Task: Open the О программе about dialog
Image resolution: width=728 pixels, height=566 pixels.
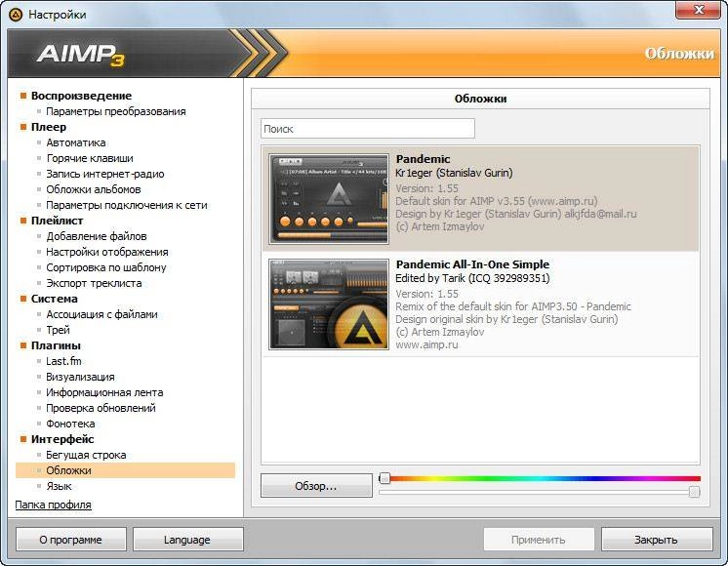Action: [x=70, y=540]
